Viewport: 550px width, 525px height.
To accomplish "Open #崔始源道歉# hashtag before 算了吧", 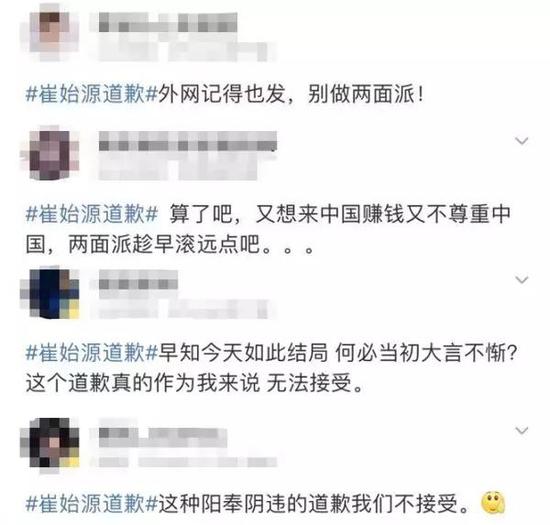I will click(91, 213).
